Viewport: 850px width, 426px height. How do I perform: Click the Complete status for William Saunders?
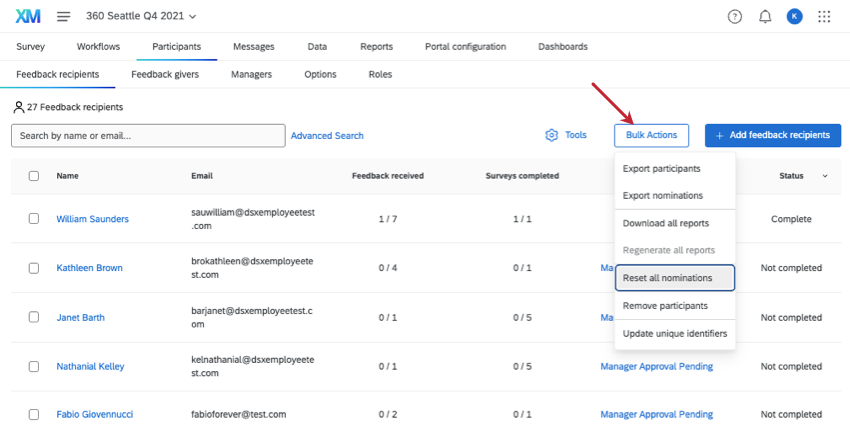pyautogui.click(x=791, y=219)
